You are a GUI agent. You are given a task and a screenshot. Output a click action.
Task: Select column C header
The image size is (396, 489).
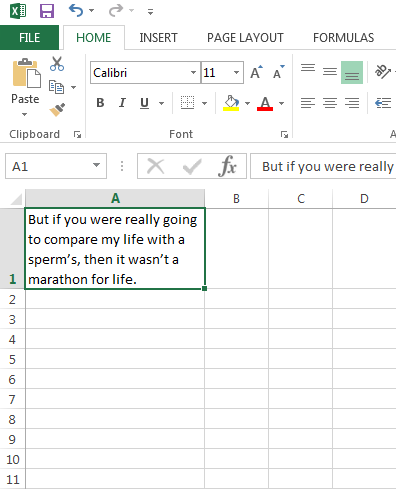tap(301, 199)
